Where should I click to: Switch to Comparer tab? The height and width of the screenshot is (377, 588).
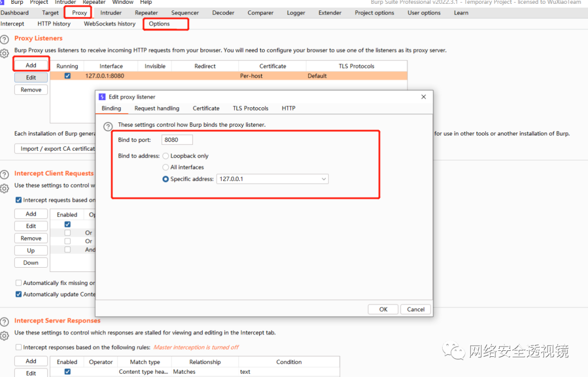[260, 13]
